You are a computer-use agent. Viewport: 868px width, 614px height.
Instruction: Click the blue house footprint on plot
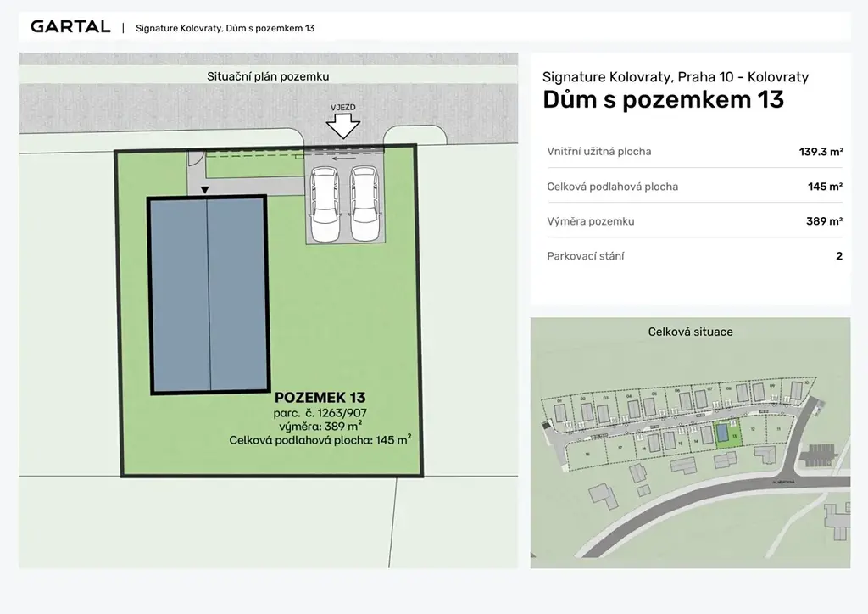pos(208,295)
